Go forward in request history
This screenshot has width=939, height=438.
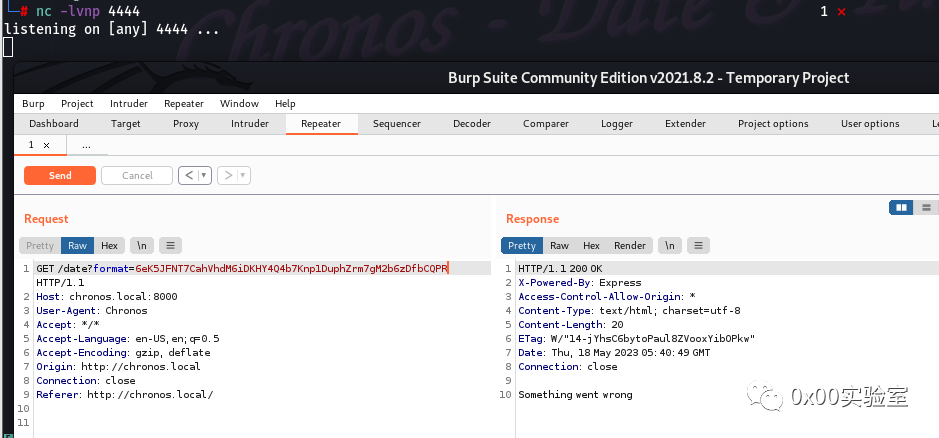[228, 176]
